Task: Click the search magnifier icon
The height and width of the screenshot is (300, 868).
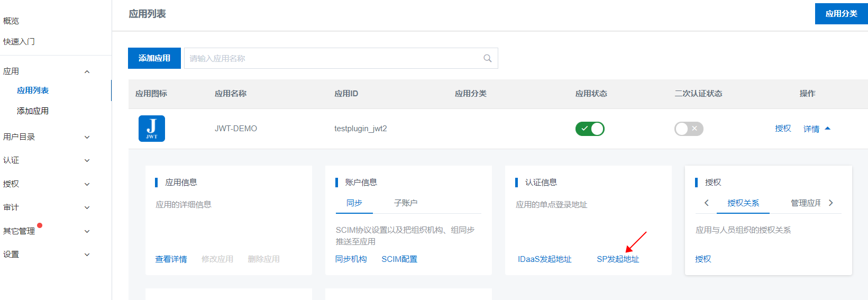Action: pyautogui.click(x=488, y=58)
